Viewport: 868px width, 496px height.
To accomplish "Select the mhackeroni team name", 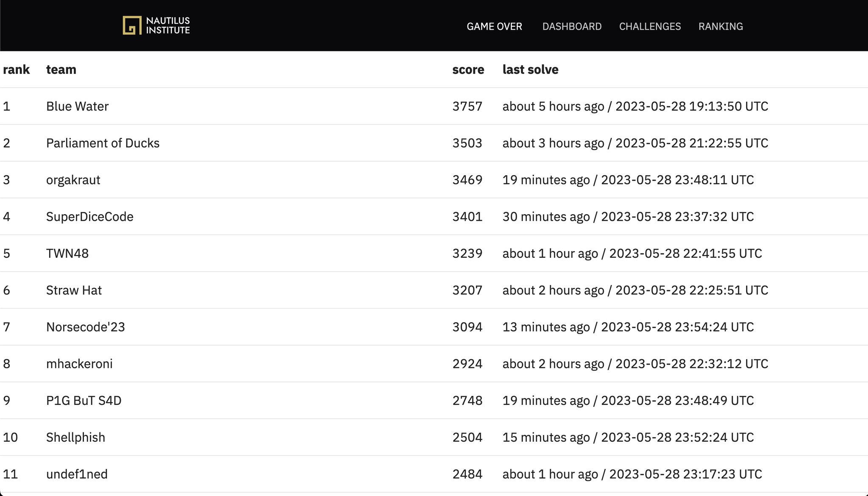I will coord(79,364).
